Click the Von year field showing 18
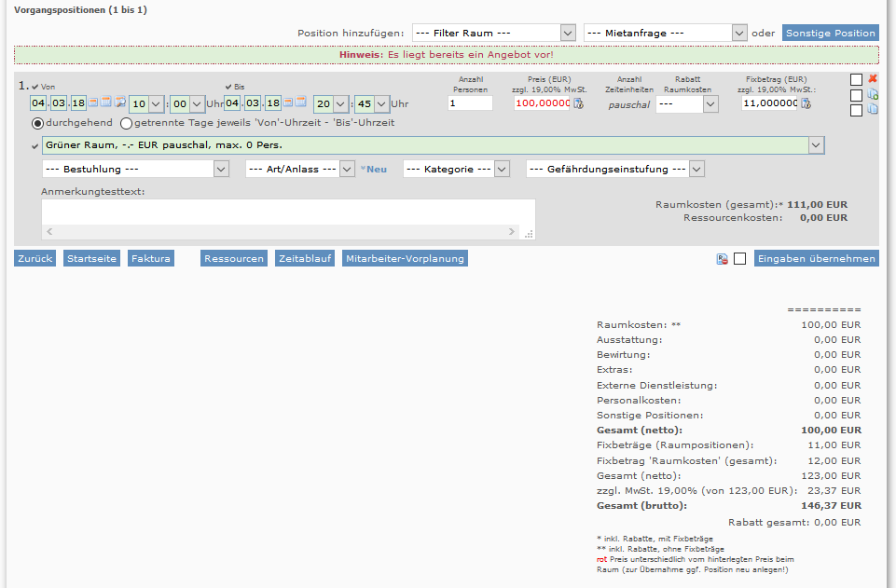The width and height of the screenshot is (896, 588). (x=78, y=103)
